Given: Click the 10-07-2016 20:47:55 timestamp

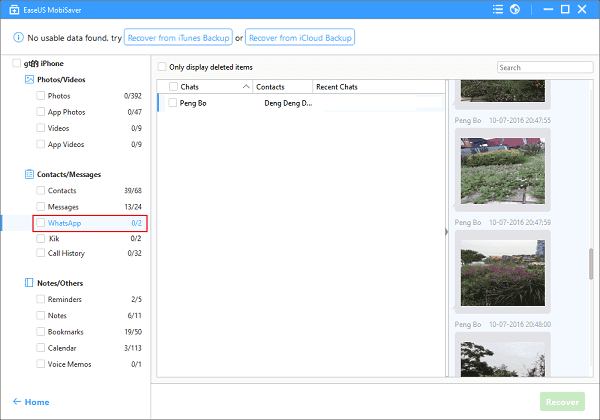Looking at the screenshot, I should point(520,120).
